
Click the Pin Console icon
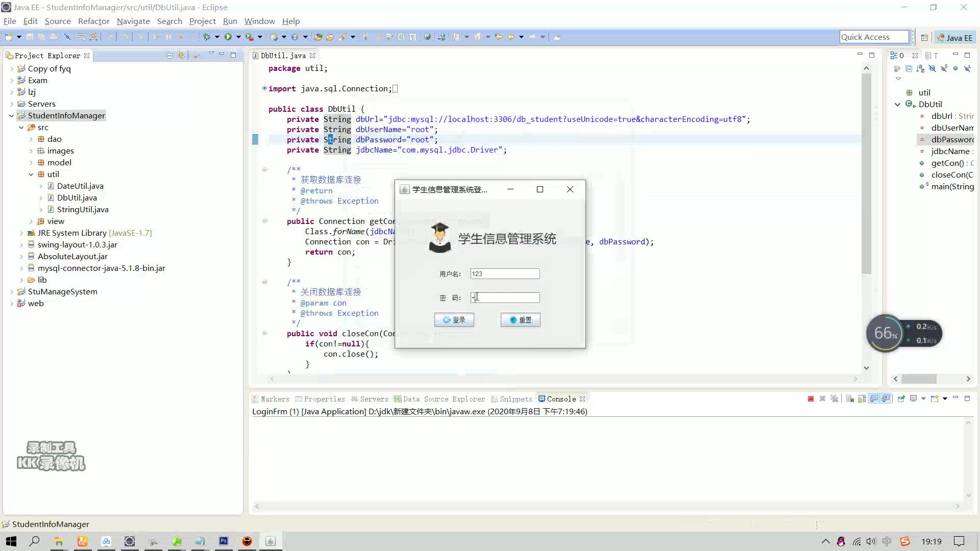[x=901, y=398]
